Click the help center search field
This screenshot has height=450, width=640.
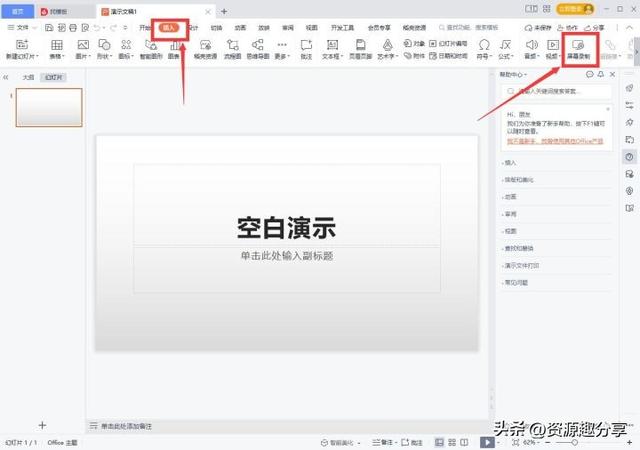tap(556, 91)
